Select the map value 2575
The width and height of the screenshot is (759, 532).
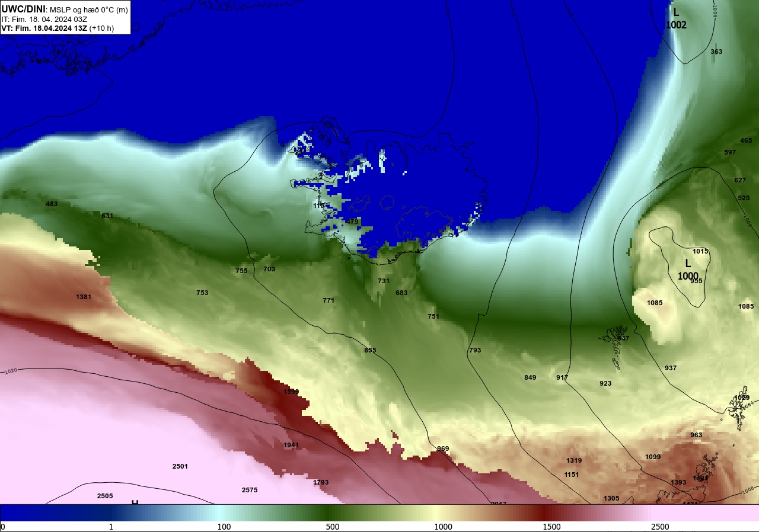tap(250, 490)
